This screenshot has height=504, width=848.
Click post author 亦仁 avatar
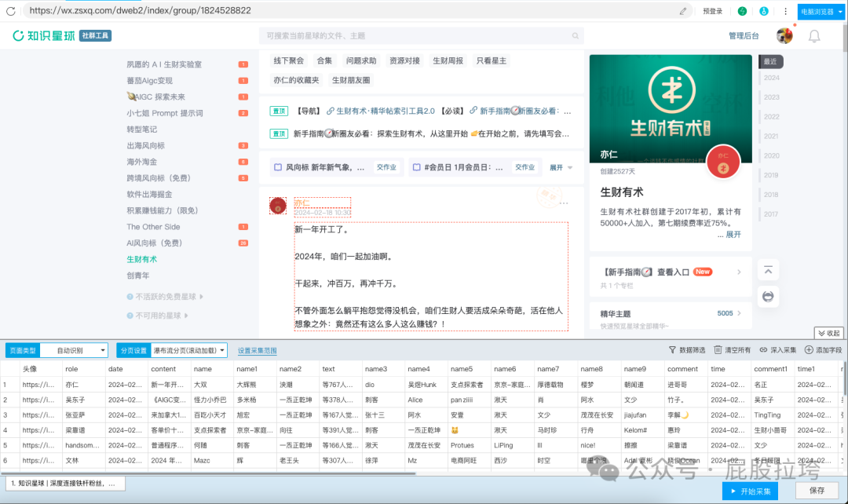tap(278, 206)
